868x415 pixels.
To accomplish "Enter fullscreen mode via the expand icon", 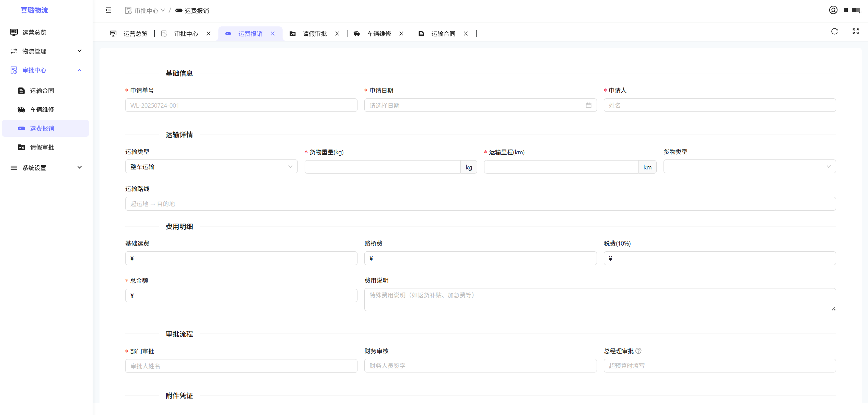I will click(856, 31).
